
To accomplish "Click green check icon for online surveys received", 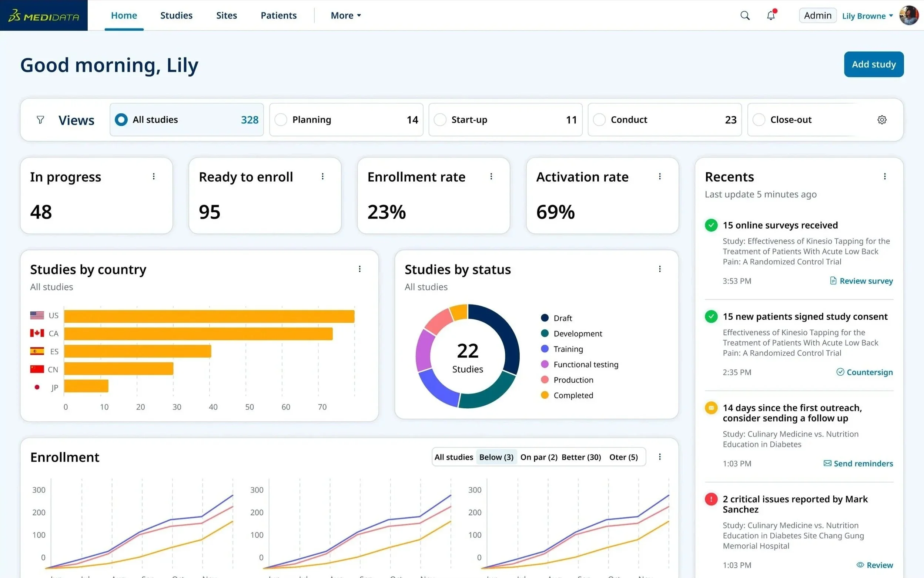I will coord(711,225).
